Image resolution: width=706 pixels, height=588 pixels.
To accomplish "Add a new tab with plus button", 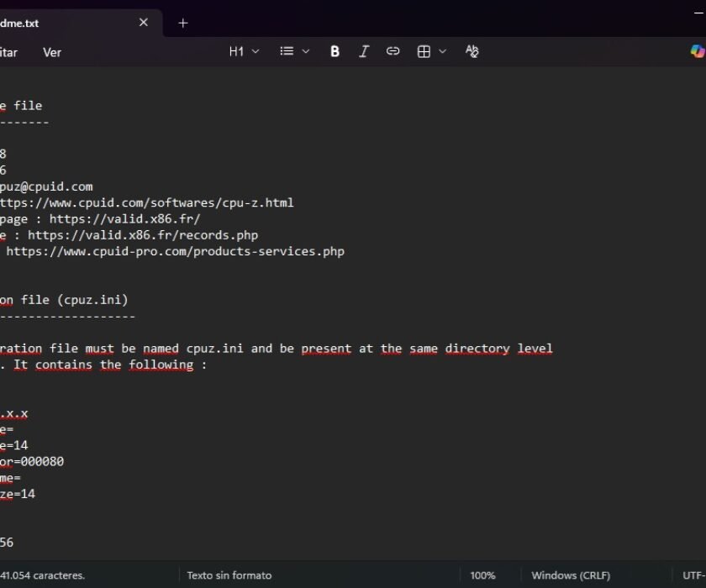I will (183, 23).
